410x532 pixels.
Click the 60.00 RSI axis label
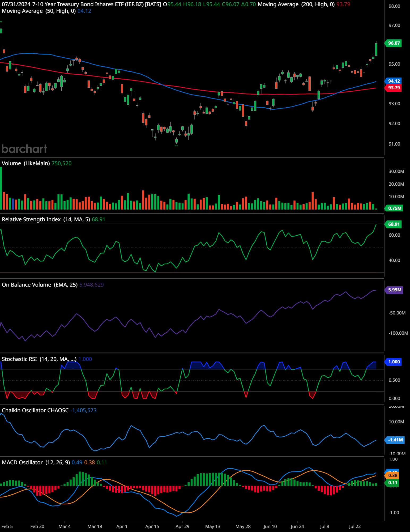tap(394, 235)
